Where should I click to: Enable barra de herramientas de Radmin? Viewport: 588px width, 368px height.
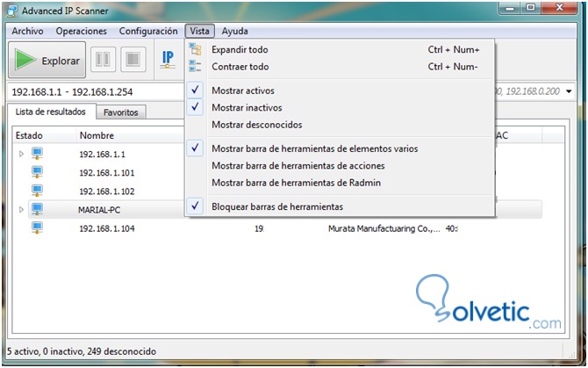coord(341,183)
